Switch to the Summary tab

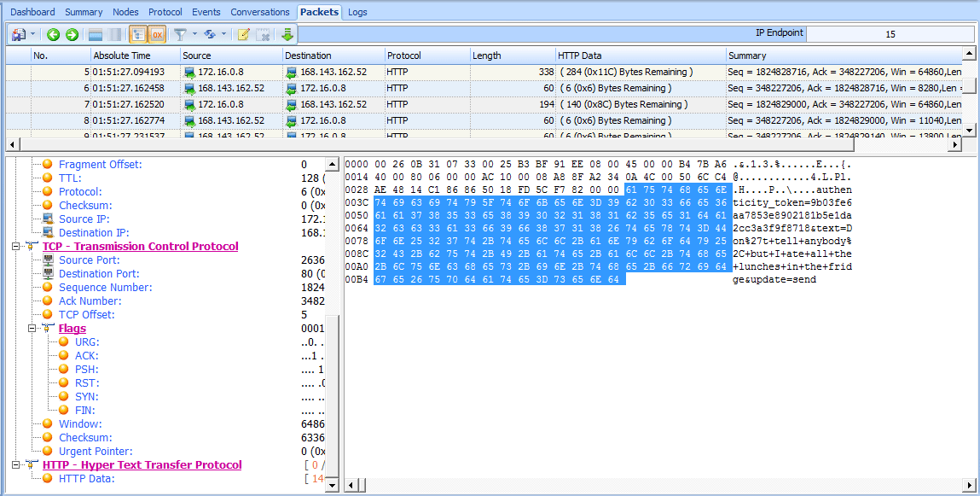click(x=84, y=12)
